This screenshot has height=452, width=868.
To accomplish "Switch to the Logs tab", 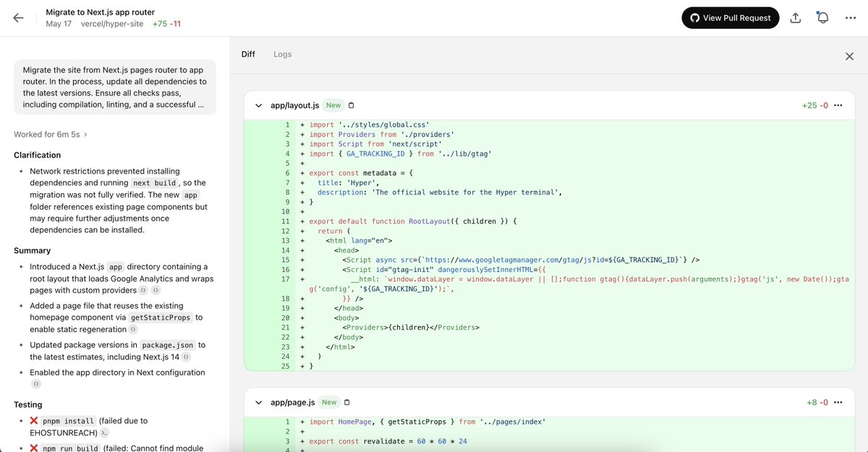I will (x=283, y=54).
